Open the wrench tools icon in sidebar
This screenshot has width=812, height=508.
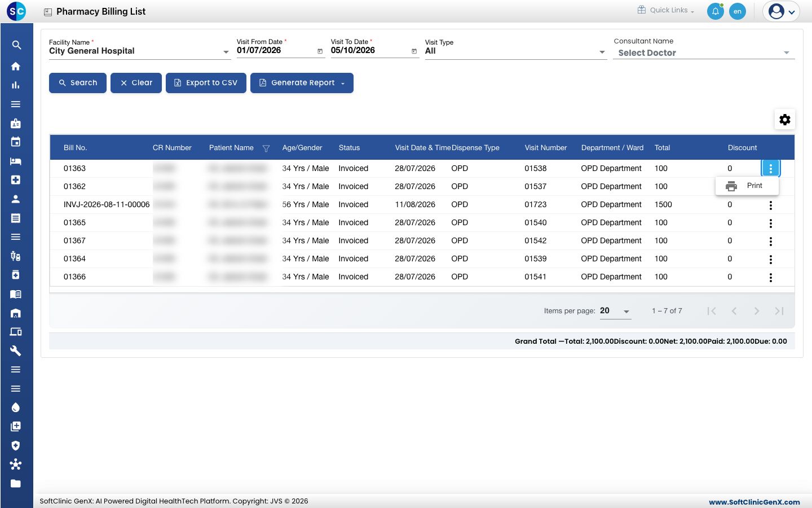click(x=16, y=351)
